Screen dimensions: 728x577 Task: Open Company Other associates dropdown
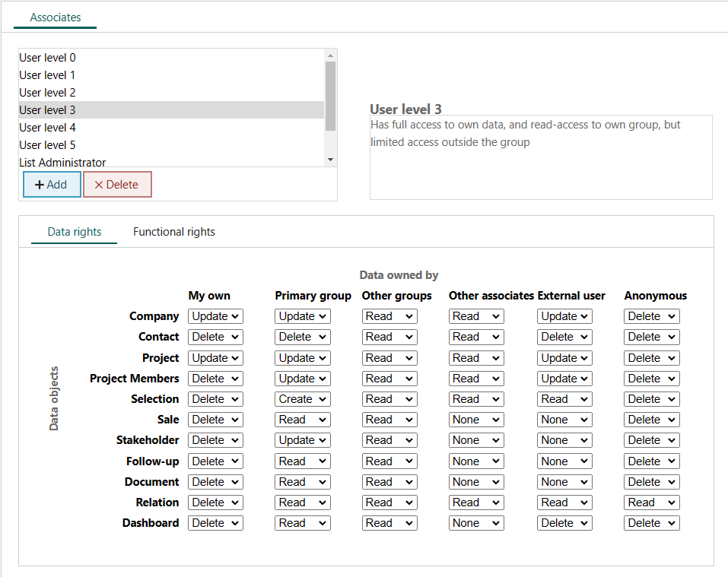(476, 316)
